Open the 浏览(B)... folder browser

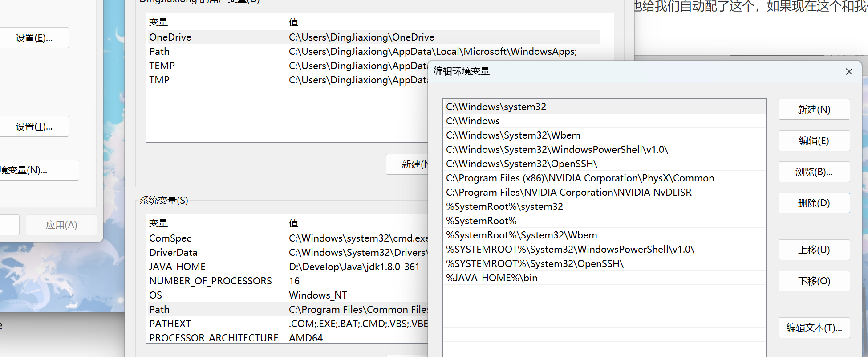814,172
